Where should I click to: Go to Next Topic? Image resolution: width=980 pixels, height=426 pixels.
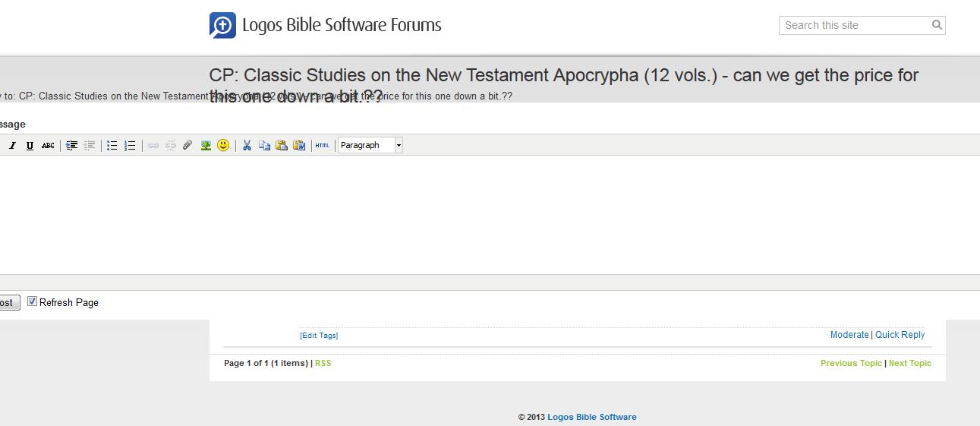(910, 363)
